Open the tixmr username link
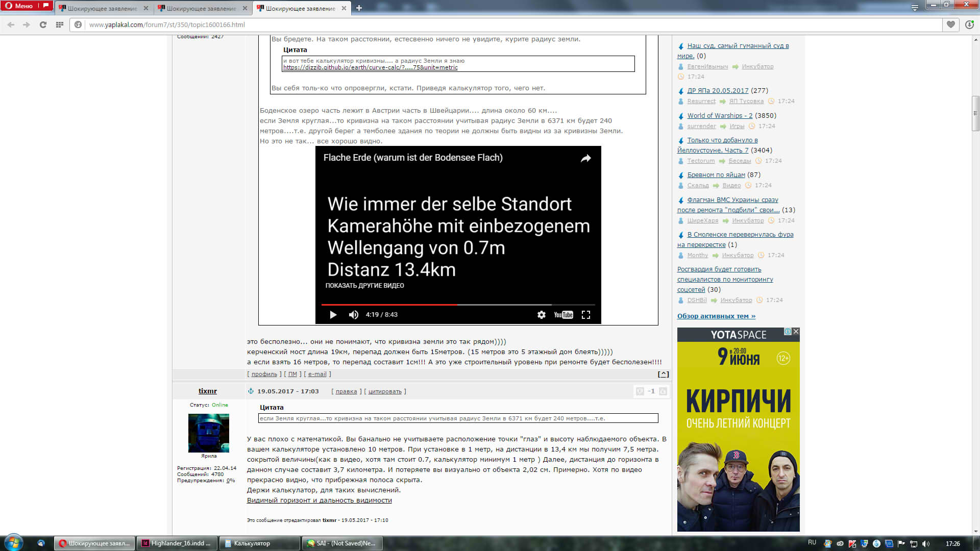The image size is (980, 551). pos(208,391)
